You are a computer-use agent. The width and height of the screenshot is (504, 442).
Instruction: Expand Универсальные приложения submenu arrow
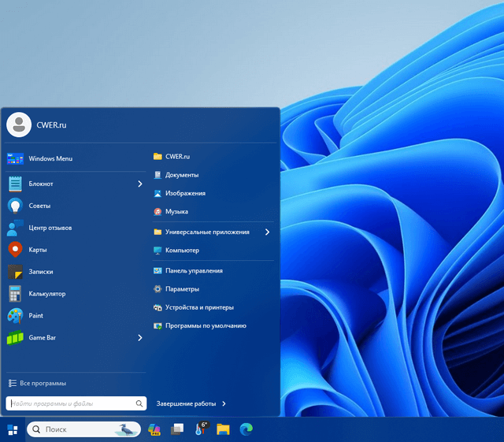tap(267, 232)
